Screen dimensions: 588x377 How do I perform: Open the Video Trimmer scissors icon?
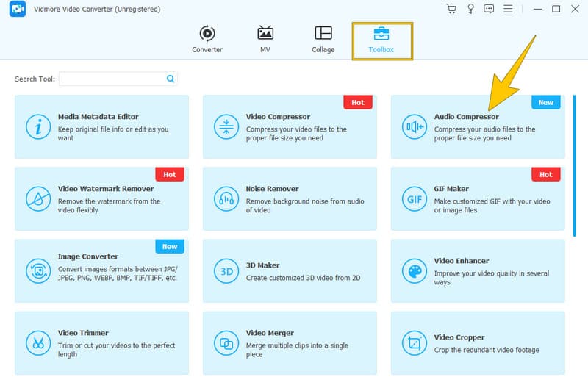[x=37, y=342]
